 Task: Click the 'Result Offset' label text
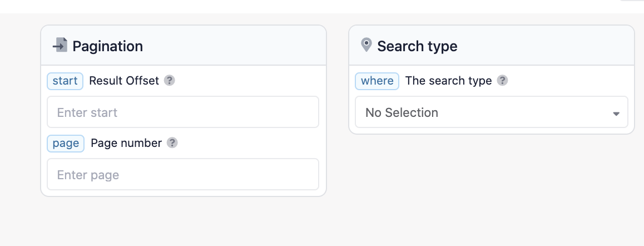tap(124, 81)
